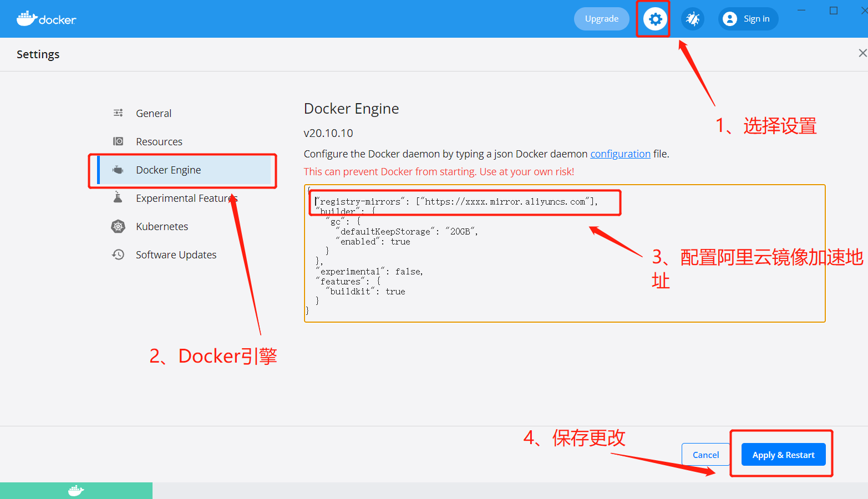Maximize the Docker Desktop window
This screenshot has height=499, width=868.
point(834,10)
